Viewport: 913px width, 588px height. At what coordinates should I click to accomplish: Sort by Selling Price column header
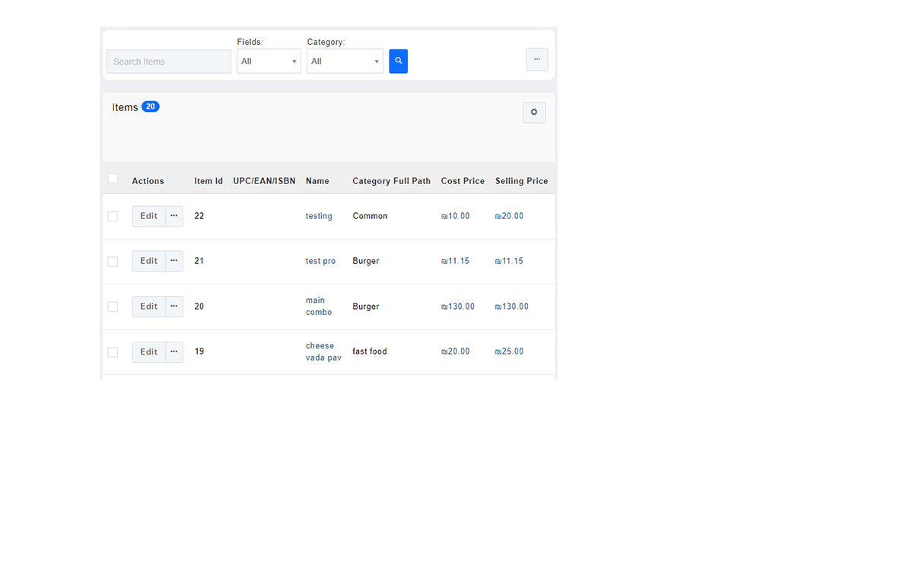tap(521, 181)
